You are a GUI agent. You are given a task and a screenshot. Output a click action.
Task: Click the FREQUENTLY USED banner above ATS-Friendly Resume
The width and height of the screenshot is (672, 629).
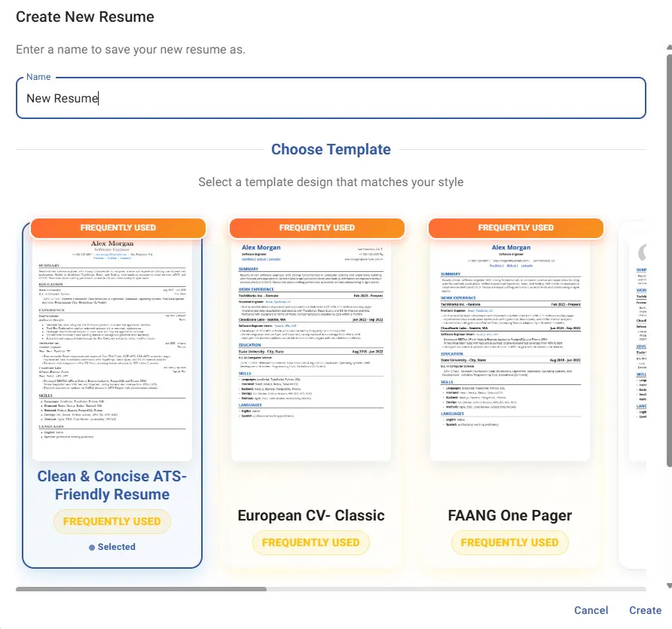pos(118,228)
